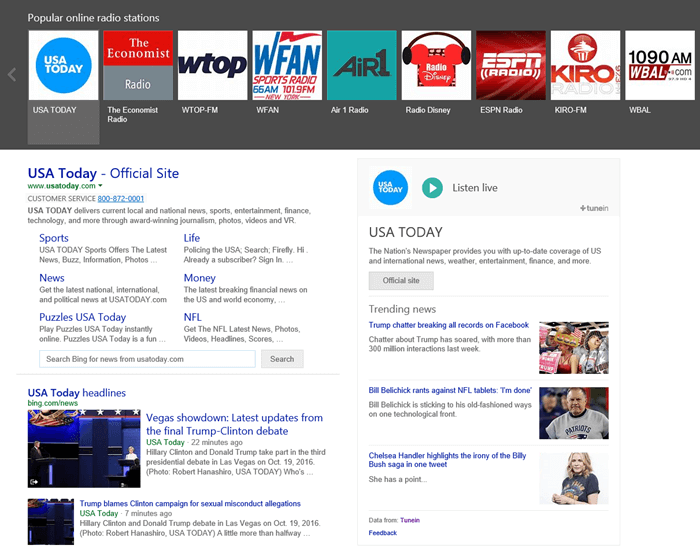Viewport: 700px width, 549px height.
Task: Choose the WTOP-FM station logo
Action: [212, 65]
